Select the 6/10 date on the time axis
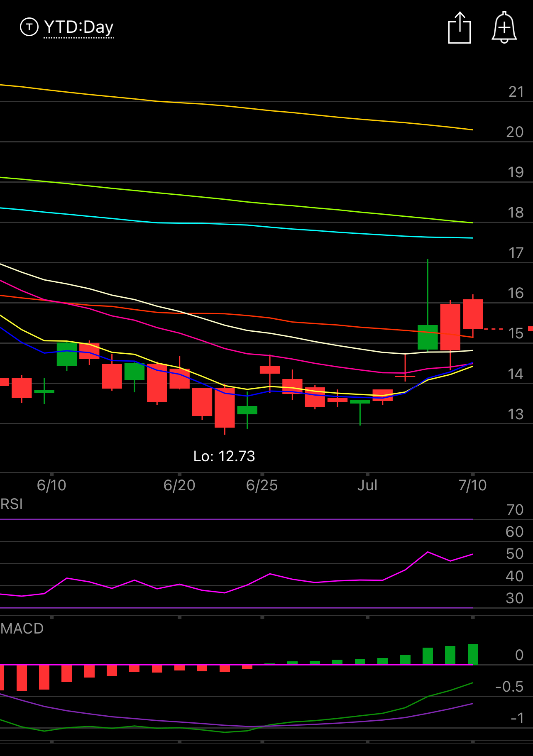Viewport: 533px width, 756px height. click(51, 485)
